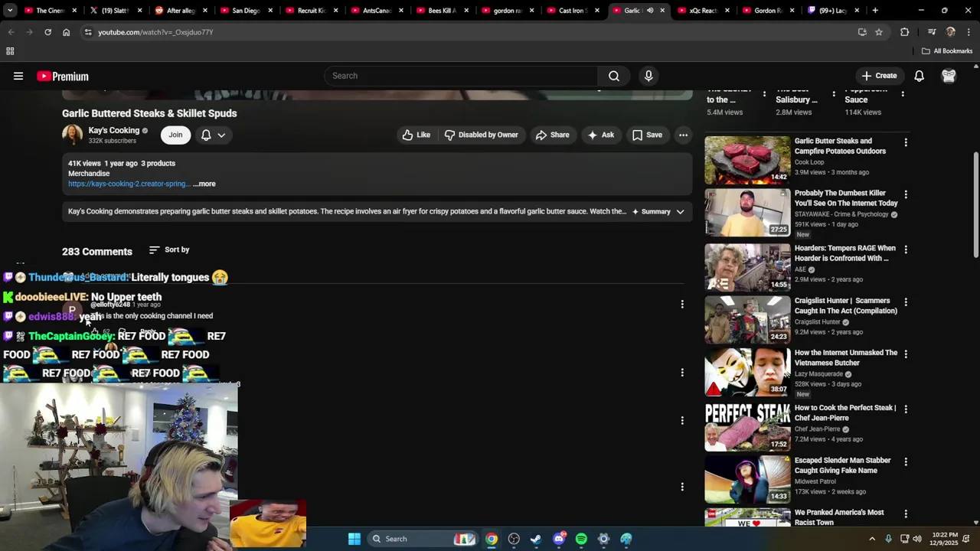Screen dimensions: 980x551
Task: Toggle system volume icon in tray
Action: (x=917, y=539)
